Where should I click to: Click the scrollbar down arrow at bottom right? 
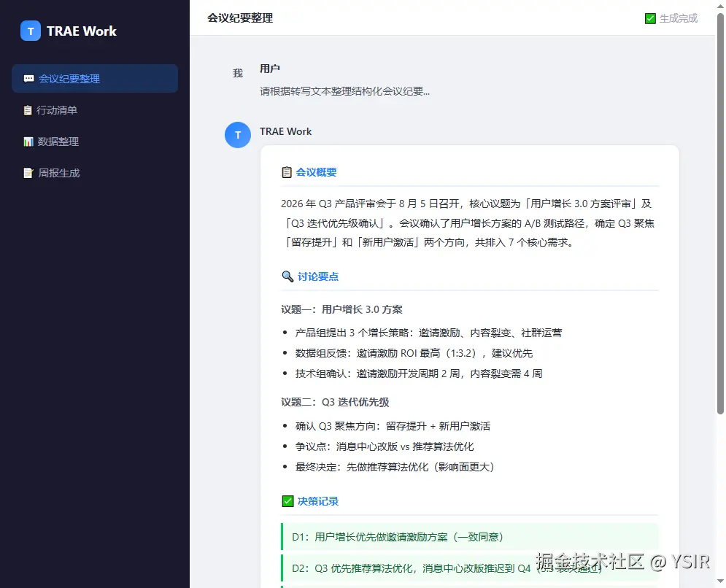[720, 581]
